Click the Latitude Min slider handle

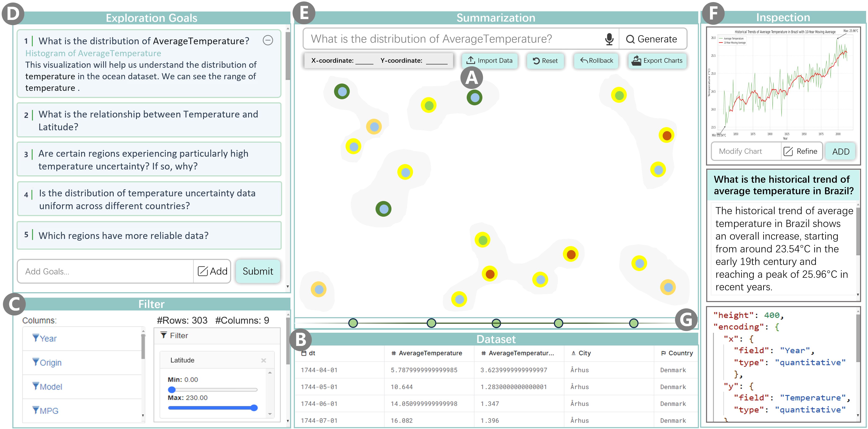172,390
